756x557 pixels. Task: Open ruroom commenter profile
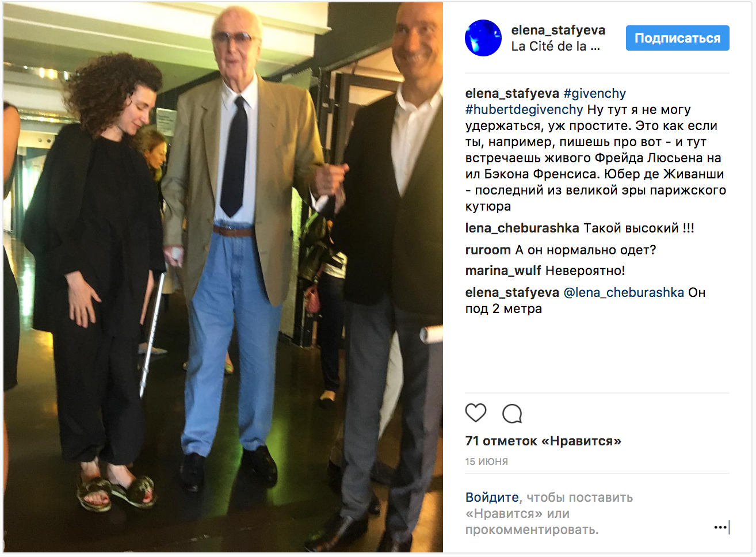coord(488,250)
